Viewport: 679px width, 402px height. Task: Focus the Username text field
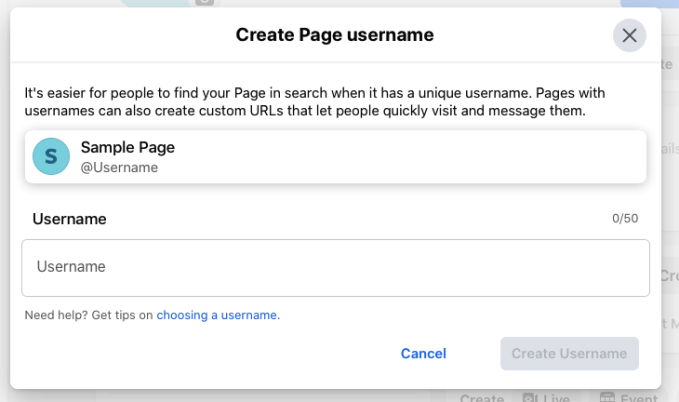point(335,267)
